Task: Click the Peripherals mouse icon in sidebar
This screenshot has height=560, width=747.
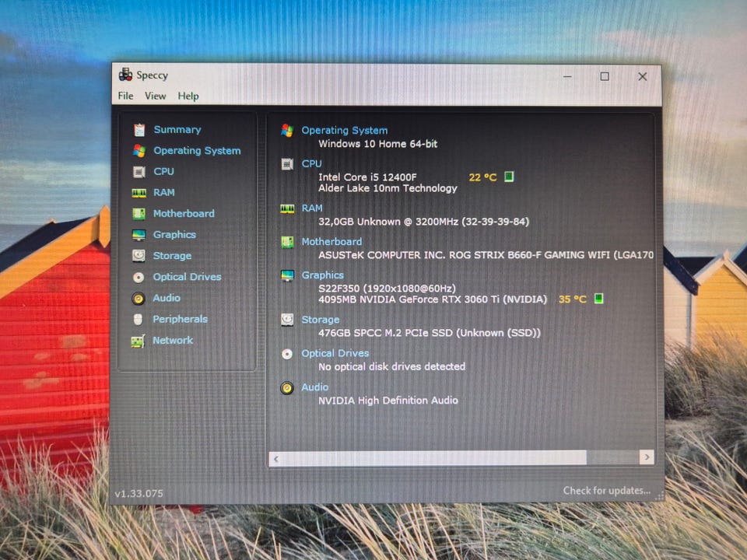Action: [x=139, y=319]
